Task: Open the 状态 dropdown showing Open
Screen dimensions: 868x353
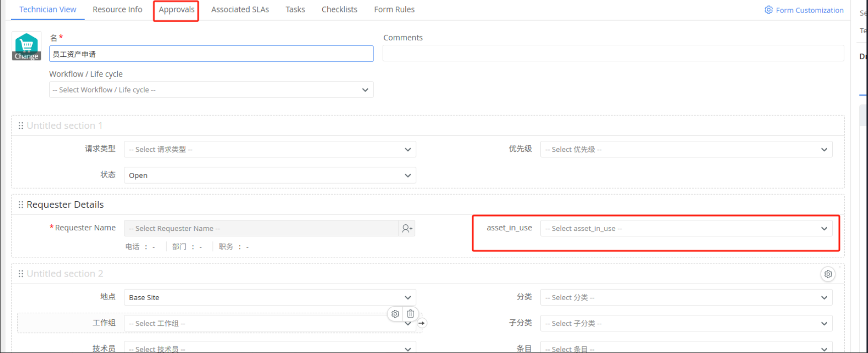Action: click(270, 175)
